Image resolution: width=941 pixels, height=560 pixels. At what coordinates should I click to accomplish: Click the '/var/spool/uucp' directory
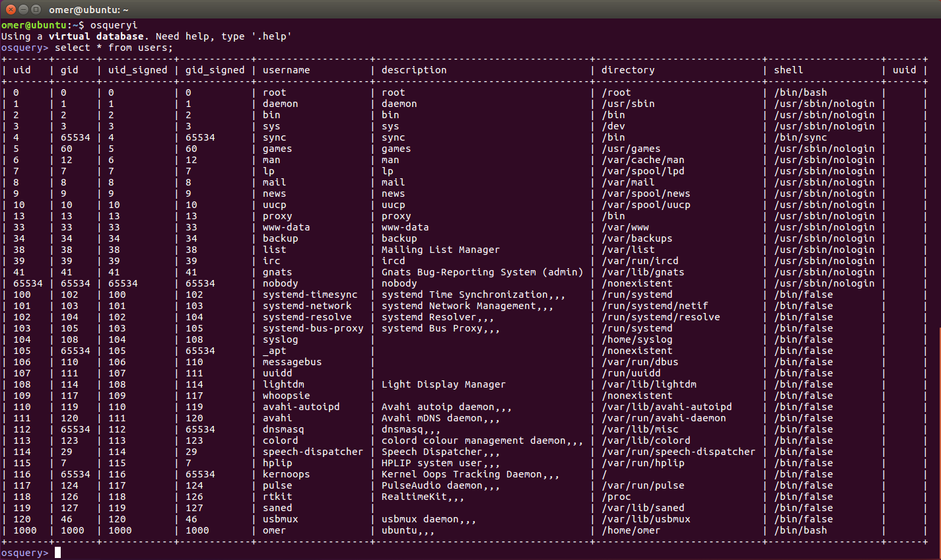(646, 205)
